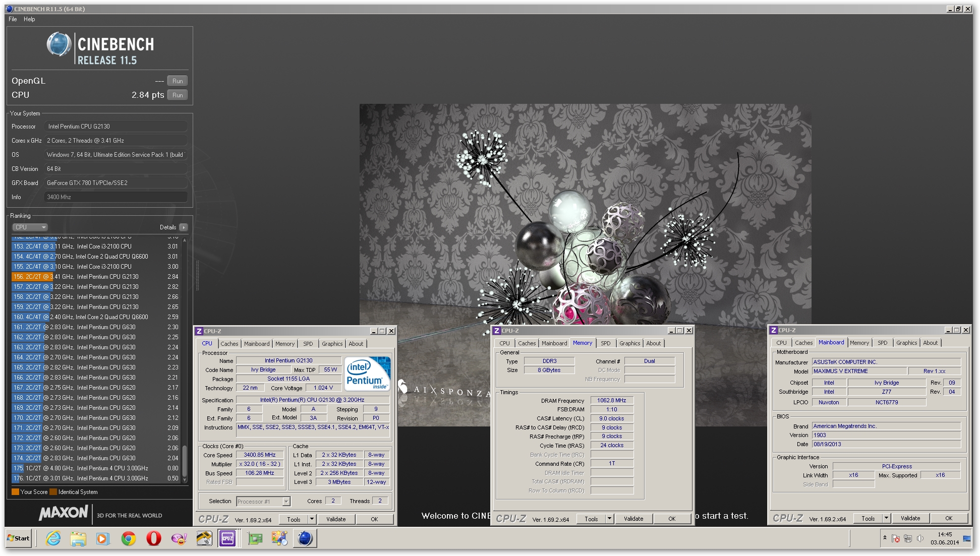Switch to About tab in right CPU-Z window
This screenshot has height=556, width=980.
pos(931,343)
